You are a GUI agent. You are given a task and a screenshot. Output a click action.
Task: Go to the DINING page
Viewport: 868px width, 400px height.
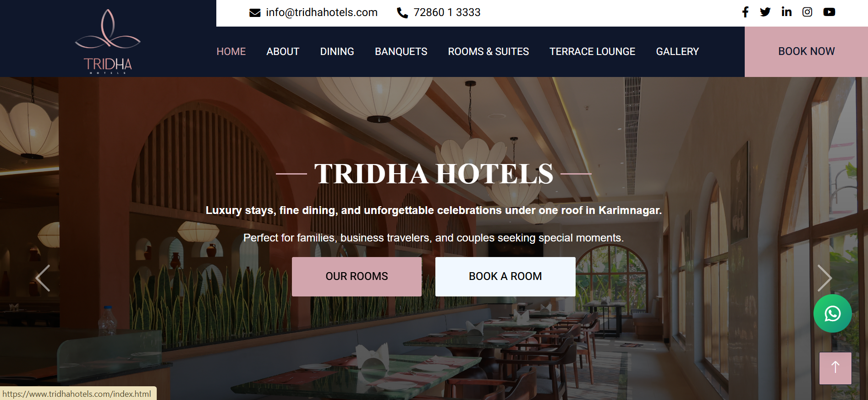coord(337,51)
